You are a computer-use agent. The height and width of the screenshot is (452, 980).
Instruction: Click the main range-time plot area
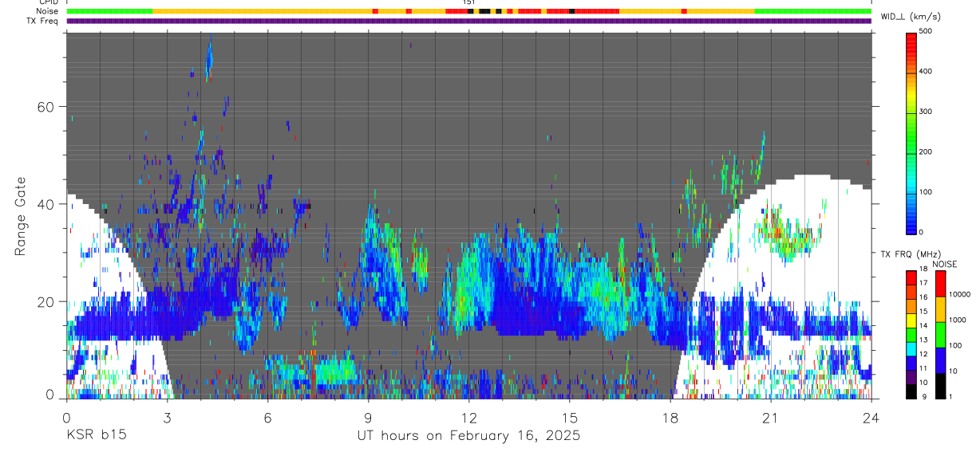(468, 214)
